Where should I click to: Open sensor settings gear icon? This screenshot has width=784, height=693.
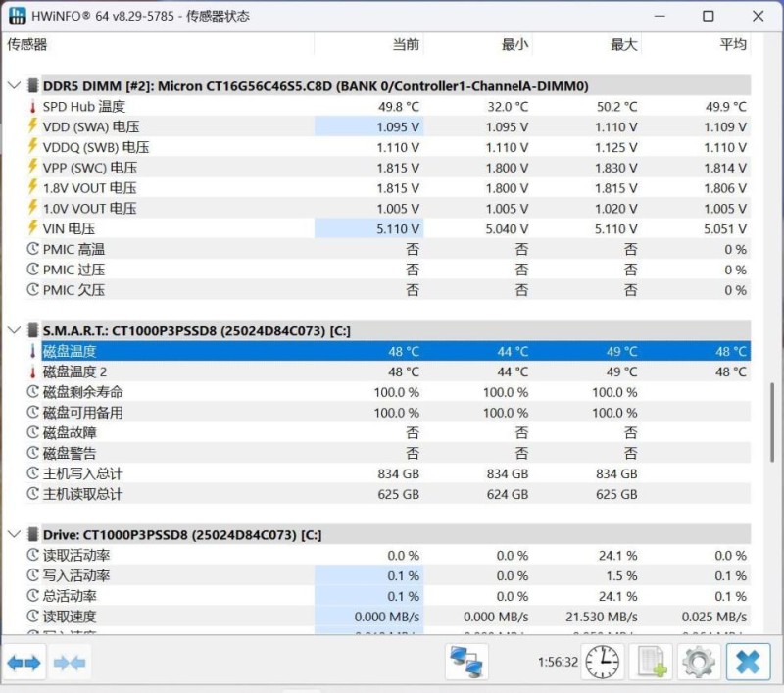[699, 663]
